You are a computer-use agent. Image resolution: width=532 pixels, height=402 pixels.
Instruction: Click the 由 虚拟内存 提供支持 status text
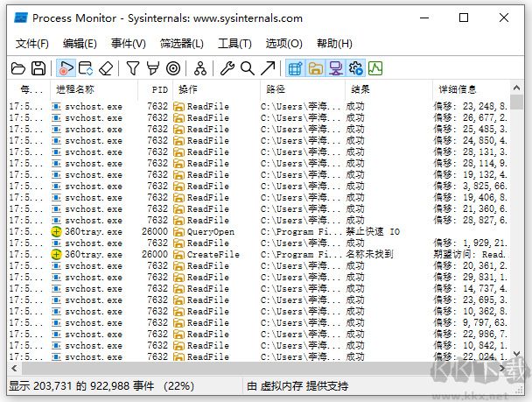click(x=297, y=386)
